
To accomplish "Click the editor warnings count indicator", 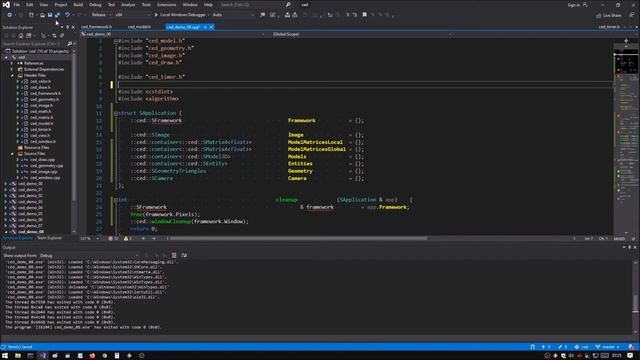I will tap(128, 238).
